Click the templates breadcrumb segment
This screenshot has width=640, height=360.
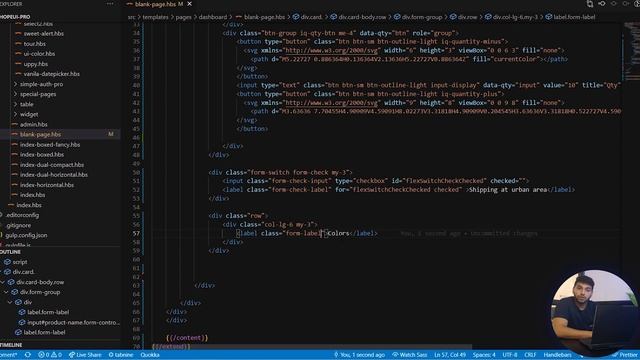[x=156, y=17]
